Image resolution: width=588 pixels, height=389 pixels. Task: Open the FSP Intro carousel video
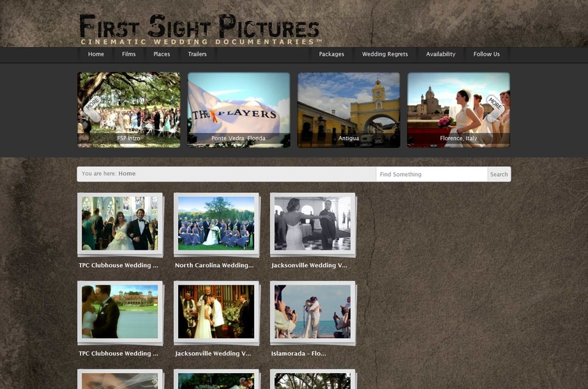(129, 109)
